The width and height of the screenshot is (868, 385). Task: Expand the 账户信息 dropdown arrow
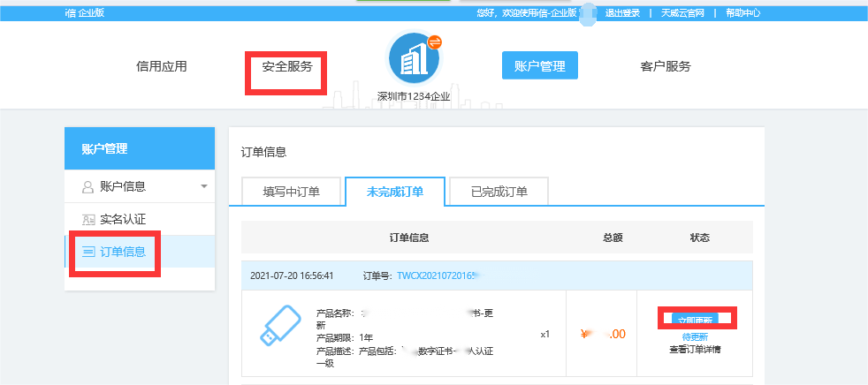[204, 186]
